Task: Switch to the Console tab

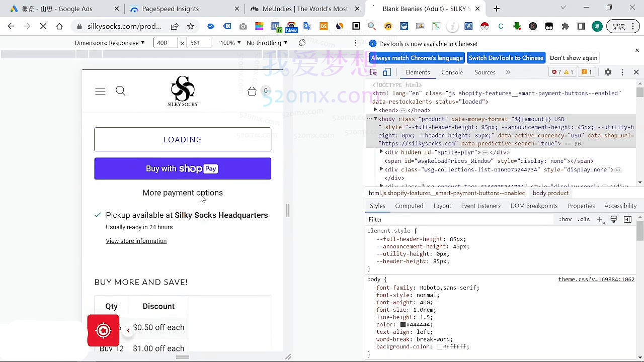Action: (452, 72)
